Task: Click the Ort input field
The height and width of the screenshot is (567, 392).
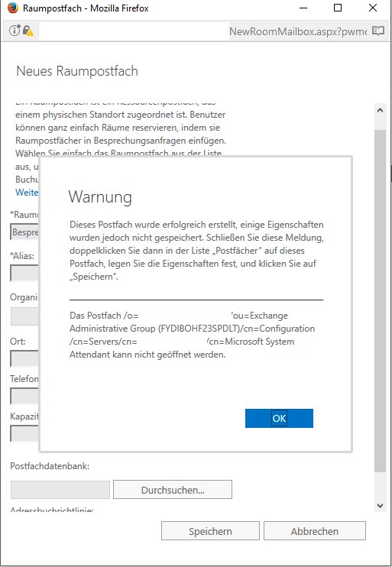Action: click(24, 358)
